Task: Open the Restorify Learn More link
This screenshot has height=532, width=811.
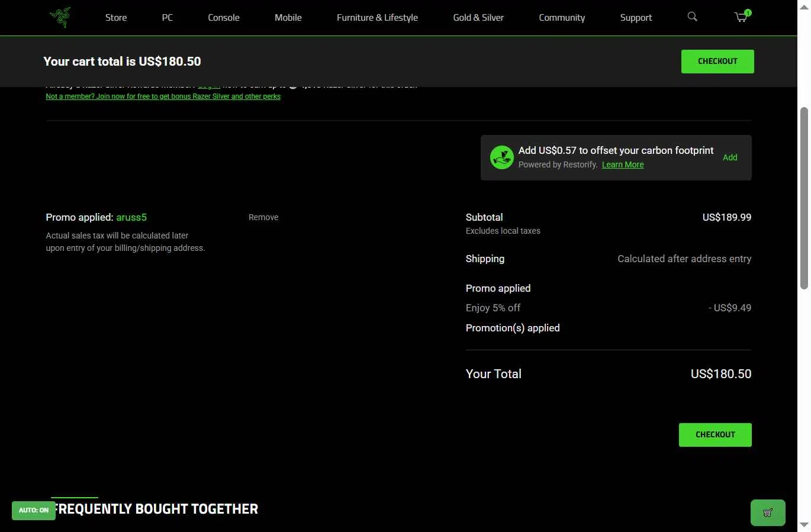Action: pyautogui.click(x=623, y=165)
